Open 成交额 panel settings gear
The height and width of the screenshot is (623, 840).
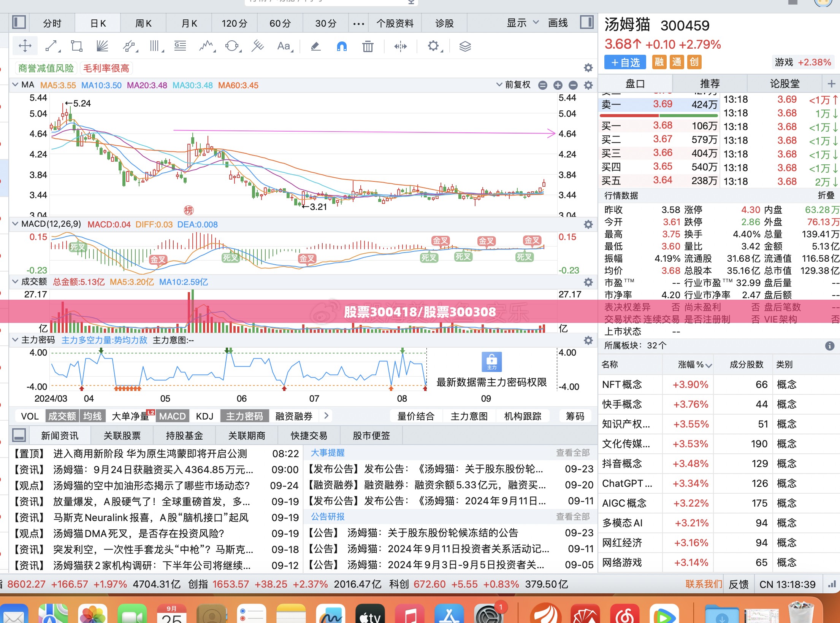pyautogui.click(x=588, y=282)
